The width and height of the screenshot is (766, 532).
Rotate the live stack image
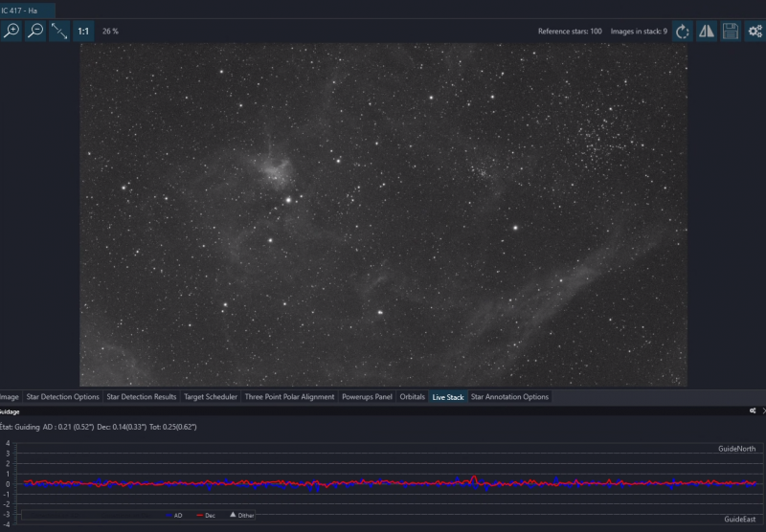pyautogui.click(x=683, y=32)
